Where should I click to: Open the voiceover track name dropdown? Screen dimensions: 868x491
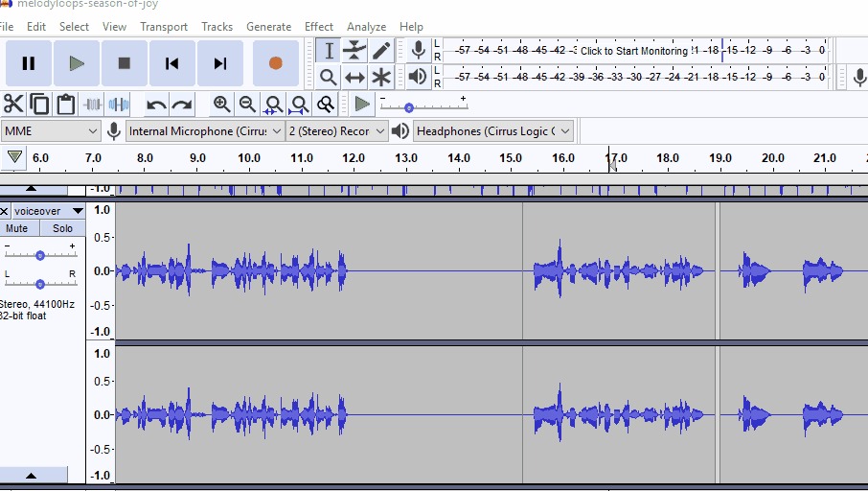(x=49, y=211)
